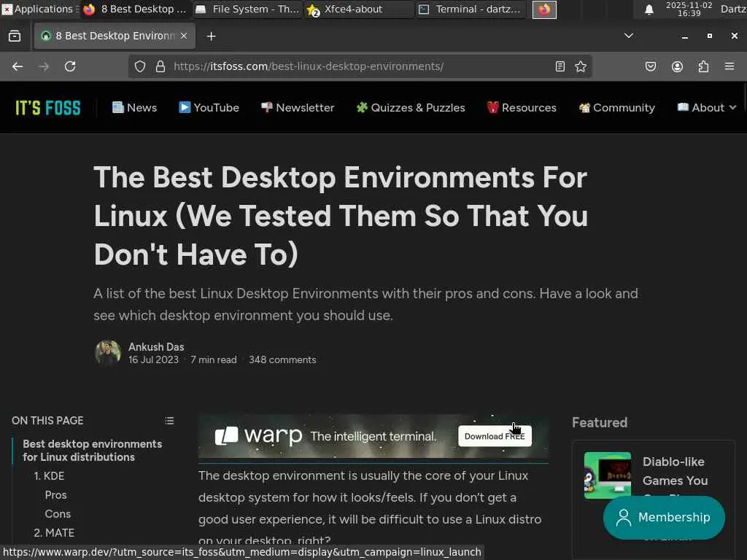Screen dimensions: 747x560
Task: Open a new tab with the plus button
Action: [211, 36]
